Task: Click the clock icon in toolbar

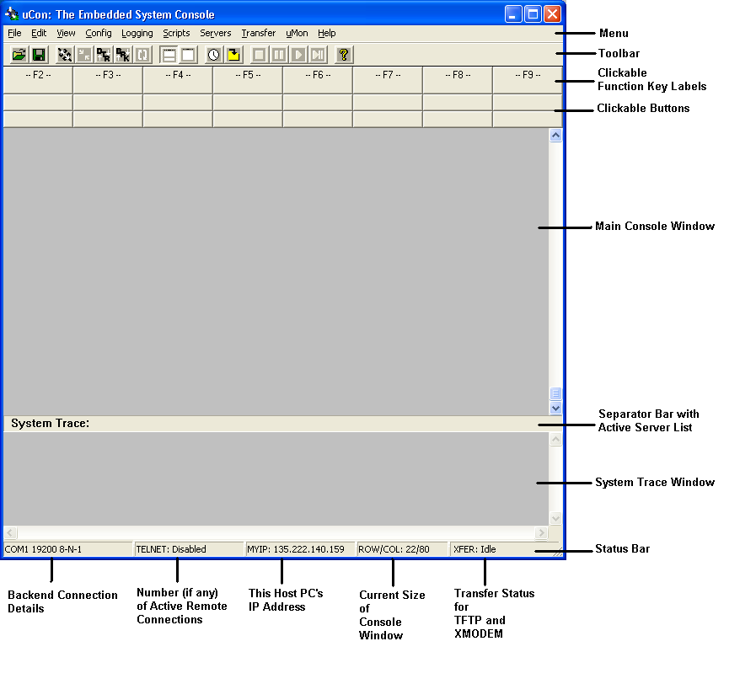Action: (214, 55)
